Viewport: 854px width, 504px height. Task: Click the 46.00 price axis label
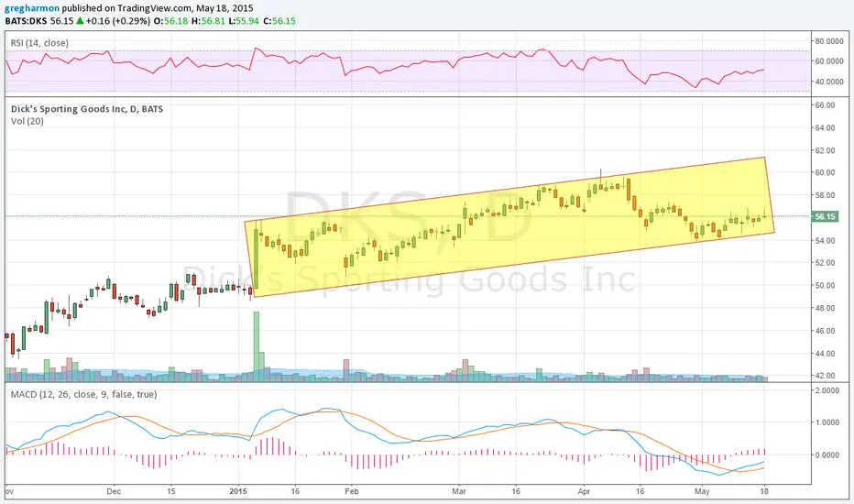pos(825,331)
